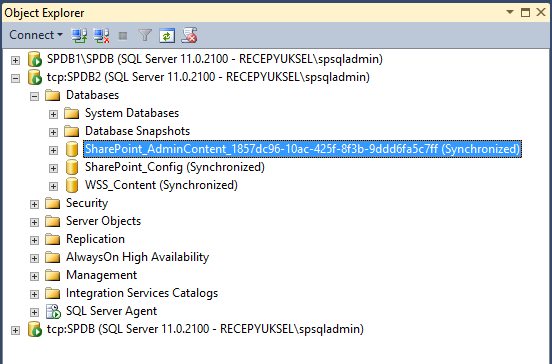Image resolution: width=552 pixels, height=364 pixels.
Task: Click the Server Objects folder icon
Action: (x=53, y=221)
